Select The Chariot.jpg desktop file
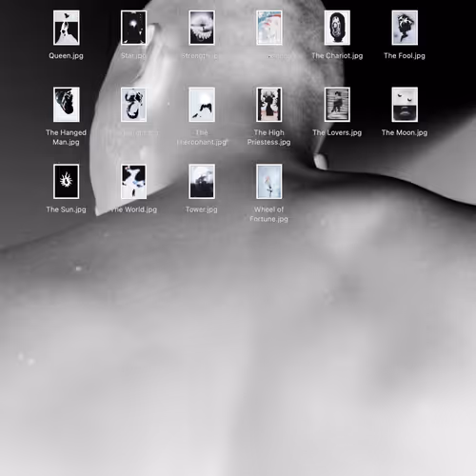Screen dimensions: 476x476 pyautogui.click(x=337, y=28)
